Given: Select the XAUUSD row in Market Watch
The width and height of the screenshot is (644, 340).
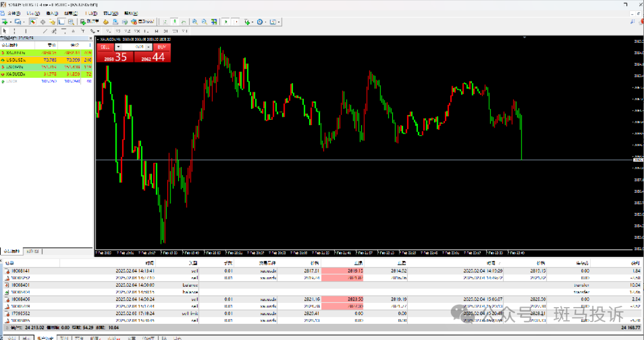Looking at the screenshot, I should tap(47, 53).
